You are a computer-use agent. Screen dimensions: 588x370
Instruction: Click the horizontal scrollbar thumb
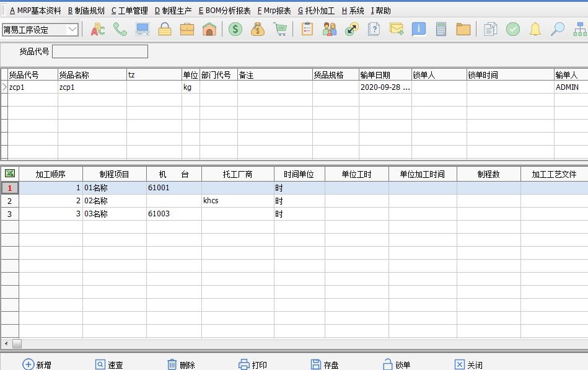(x=17, y=343)
